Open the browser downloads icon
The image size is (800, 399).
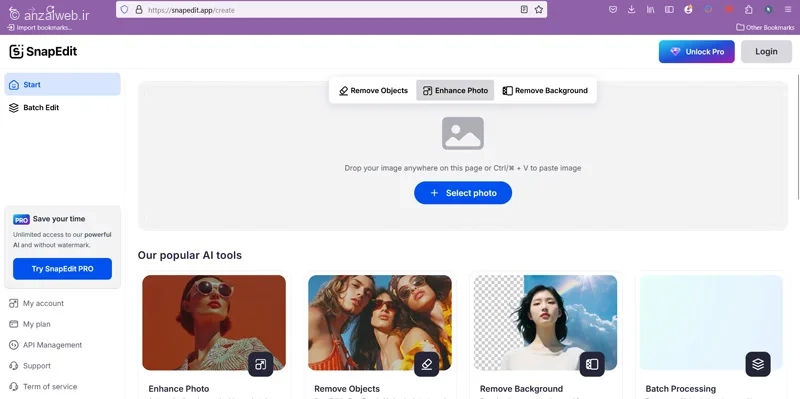click(x=632, y=9)
